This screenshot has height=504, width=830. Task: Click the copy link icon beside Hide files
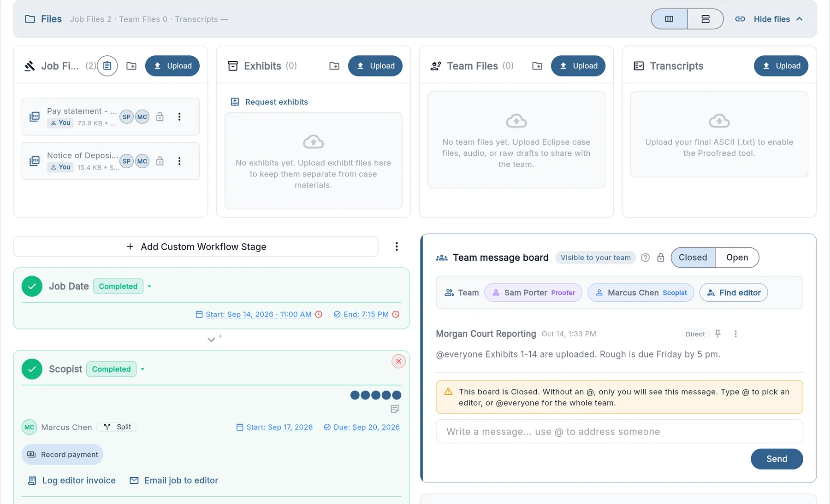coord(740,19)
